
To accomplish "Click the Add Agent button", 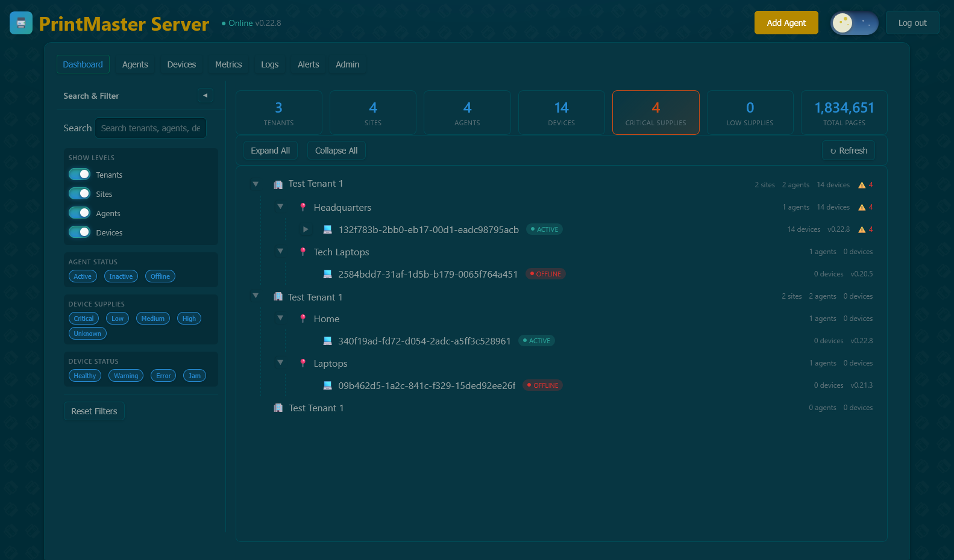I will (x=786, y=23).
